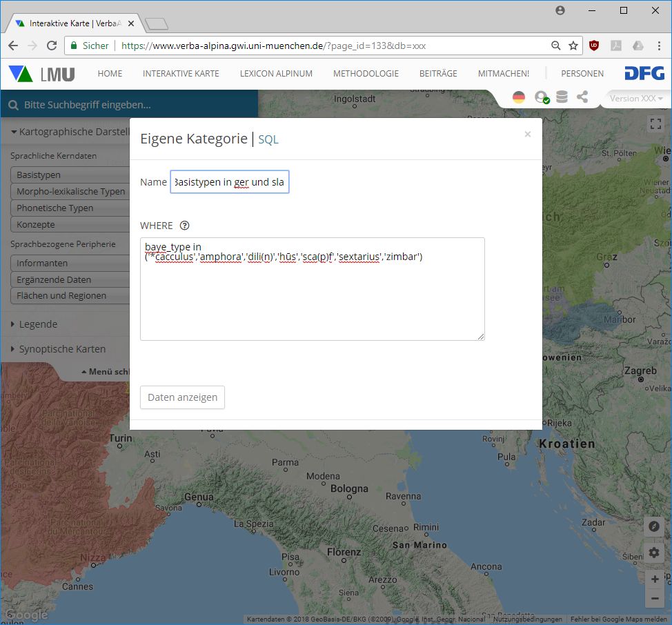Screen dimensions: 672x625
Task: Click into the category Name field
Action: [230, 182]
